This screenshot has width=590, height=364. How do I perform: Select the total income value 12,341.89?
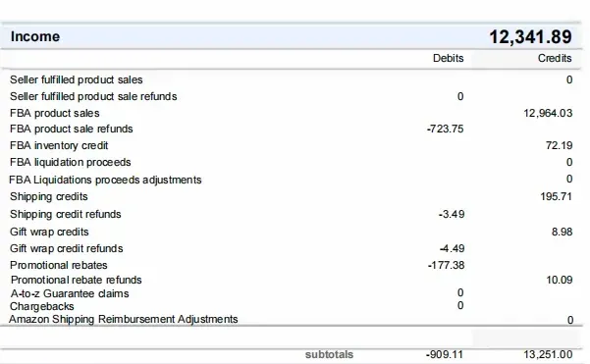[530, 37]
